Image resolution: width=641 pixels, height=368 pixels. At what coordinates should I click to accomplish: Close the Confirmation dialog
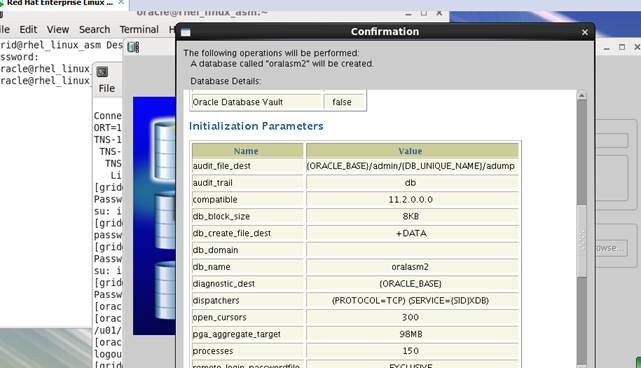pos(585,32)
